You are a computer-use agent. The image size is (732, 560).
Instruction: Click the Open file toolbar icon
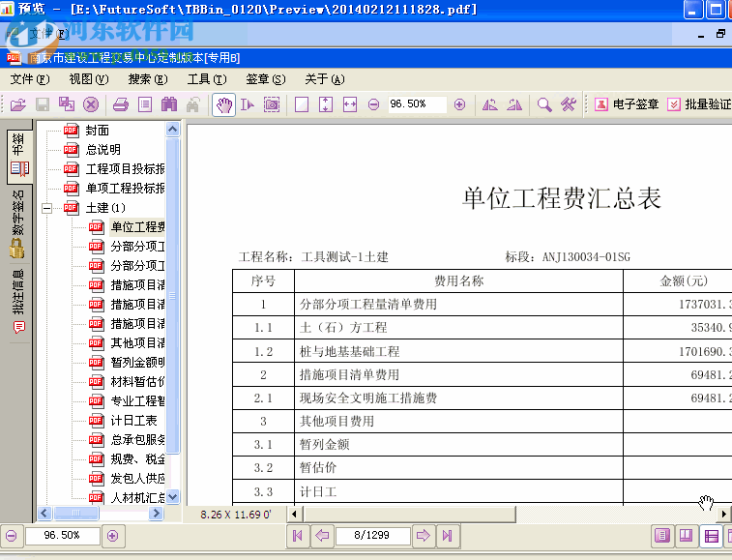coord(18,104)
